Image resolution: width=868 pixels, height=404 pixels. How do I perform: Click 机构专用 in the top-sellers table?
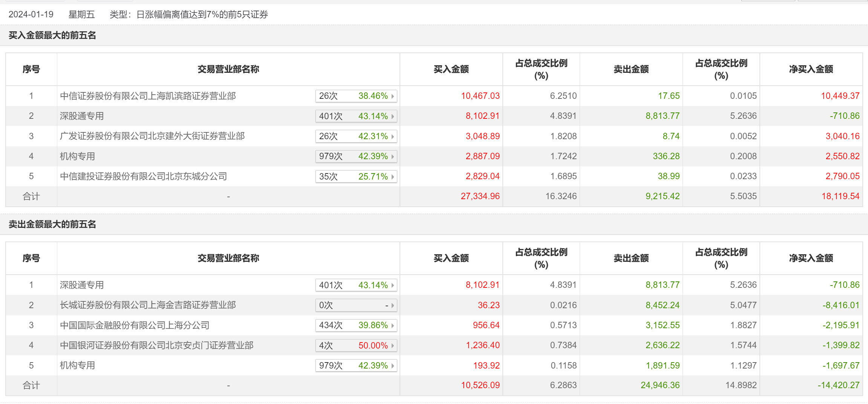(77, 365)
